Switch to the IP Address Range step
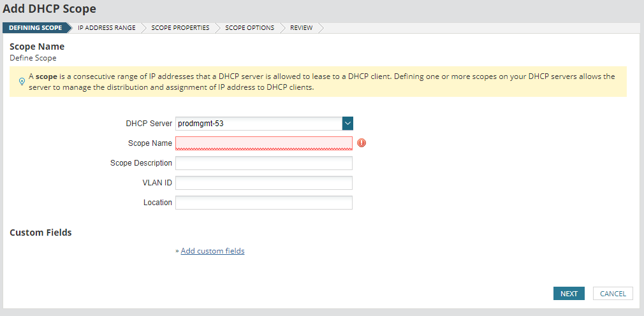Viewport: 644px width, 316px height. point(106,28)
